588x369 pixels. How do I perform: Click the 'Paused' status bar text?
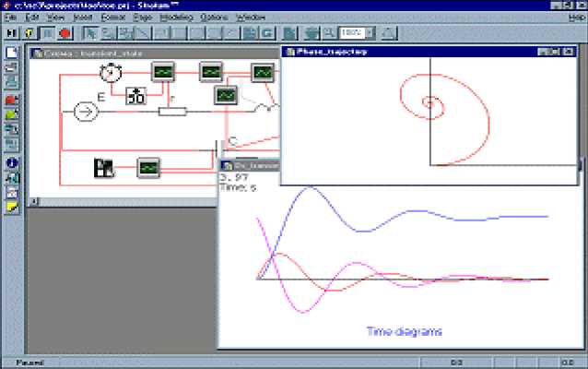point(29,363)
